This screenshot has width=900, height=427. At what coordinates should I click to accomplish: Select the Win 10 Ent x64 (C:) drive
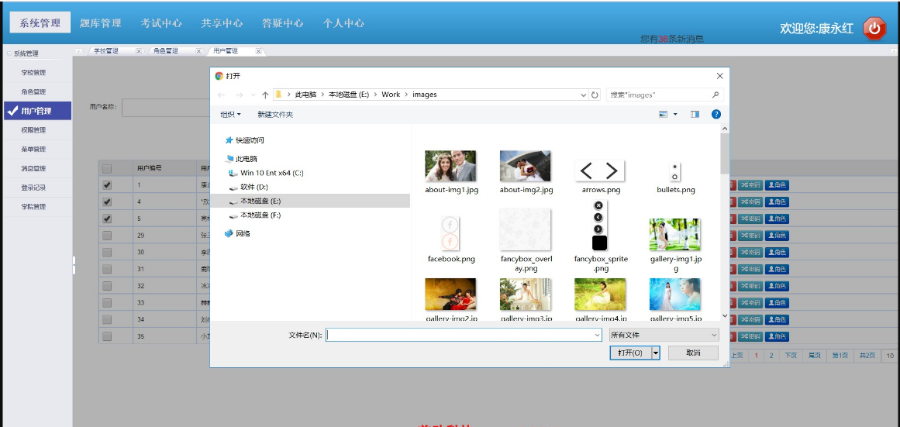coord(266,172)
